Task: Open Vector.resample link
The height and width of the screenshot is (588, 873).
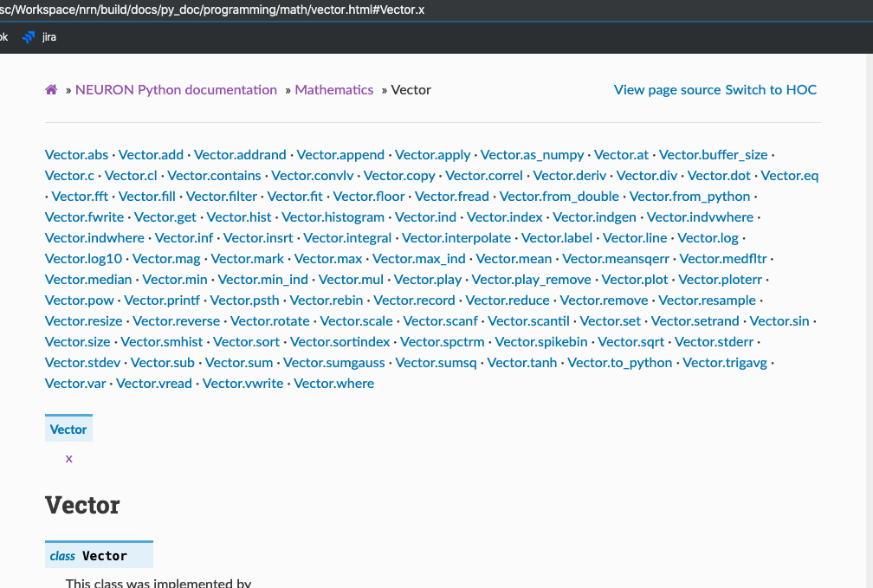Action: pyautogui.click(x=707, y=300)
